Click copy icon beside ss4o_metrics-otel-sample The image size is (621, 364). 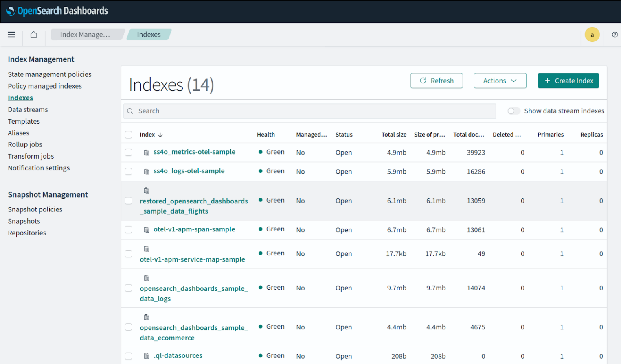pyautogui.click(x=147, y=153)
